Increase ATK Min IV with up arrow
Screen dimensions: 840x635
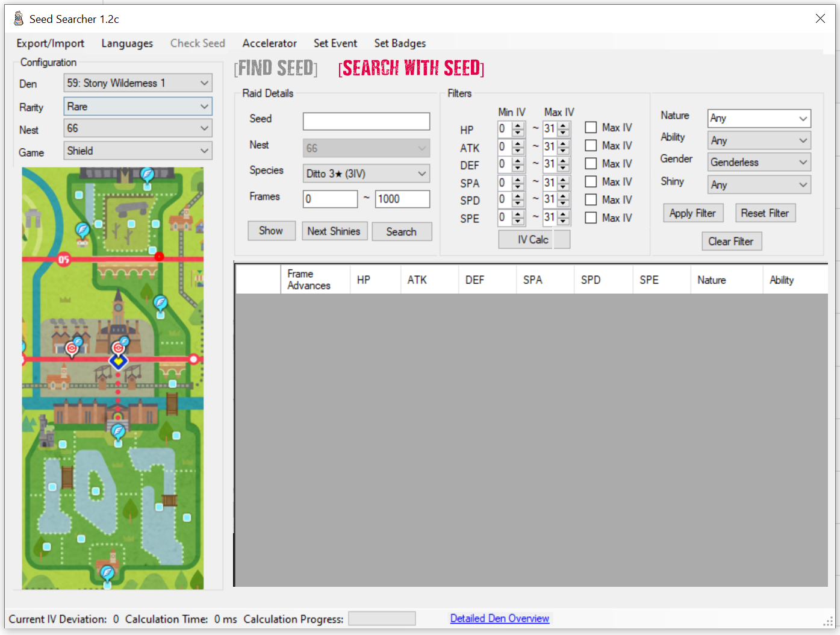coord(518,143)
